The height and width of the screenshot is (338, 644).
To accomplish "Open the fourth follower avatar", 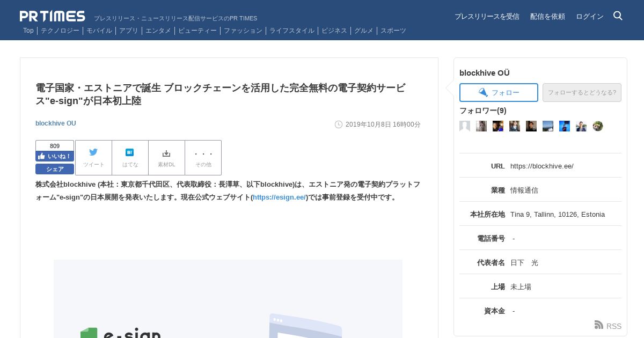I will tap(515, 126).
